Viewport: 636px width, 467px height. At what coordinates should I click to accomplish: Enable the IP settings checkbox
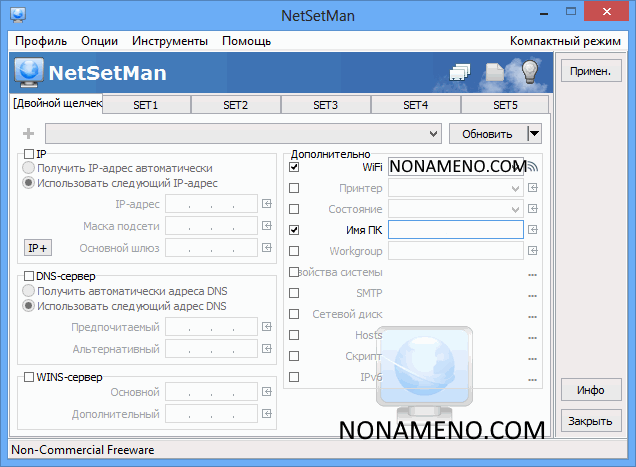coord(29,154)
